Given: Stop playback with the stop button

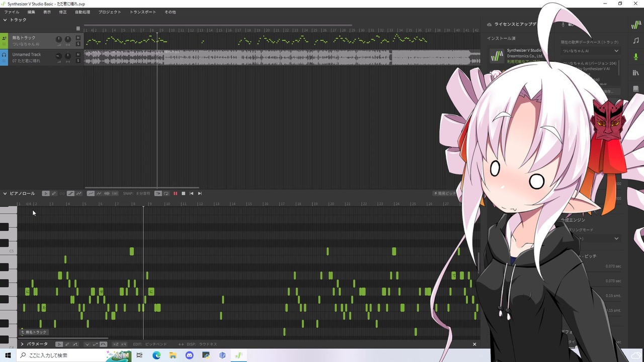Looking at the screenshot, I should tap(183, 194).
